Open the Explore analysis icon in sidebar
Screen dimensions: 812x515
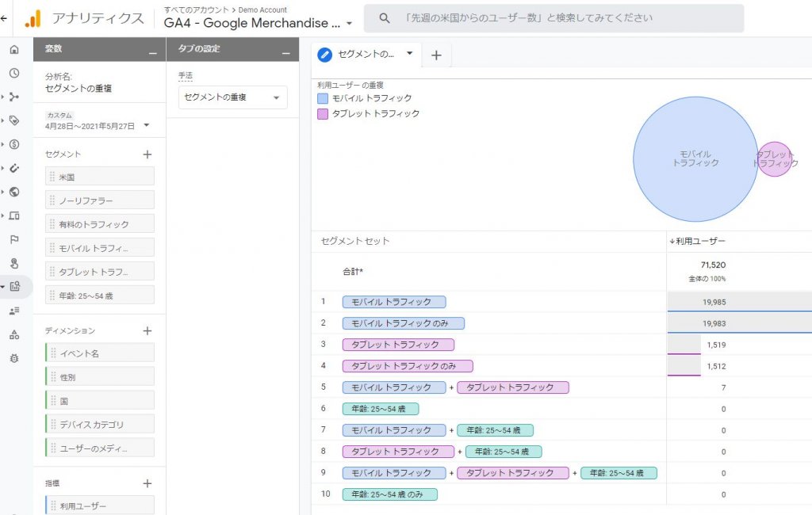pyautogui.click(x=14, y=286)
